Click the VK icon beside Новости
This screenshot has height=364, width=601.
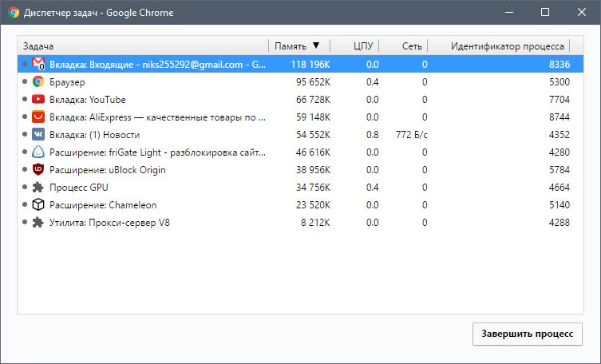(x=38, y=134)
